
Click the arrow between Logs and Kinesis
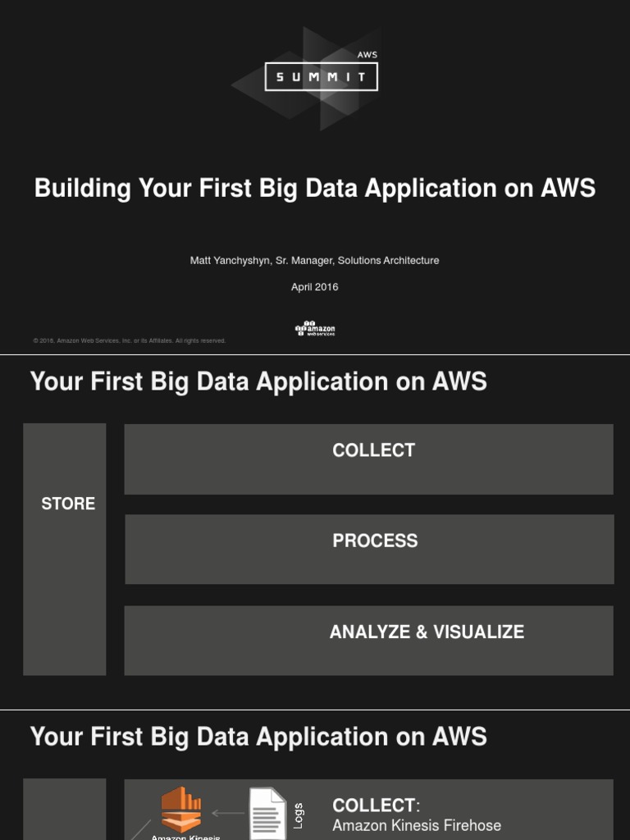pyautogui.click(x=227, y=814)
